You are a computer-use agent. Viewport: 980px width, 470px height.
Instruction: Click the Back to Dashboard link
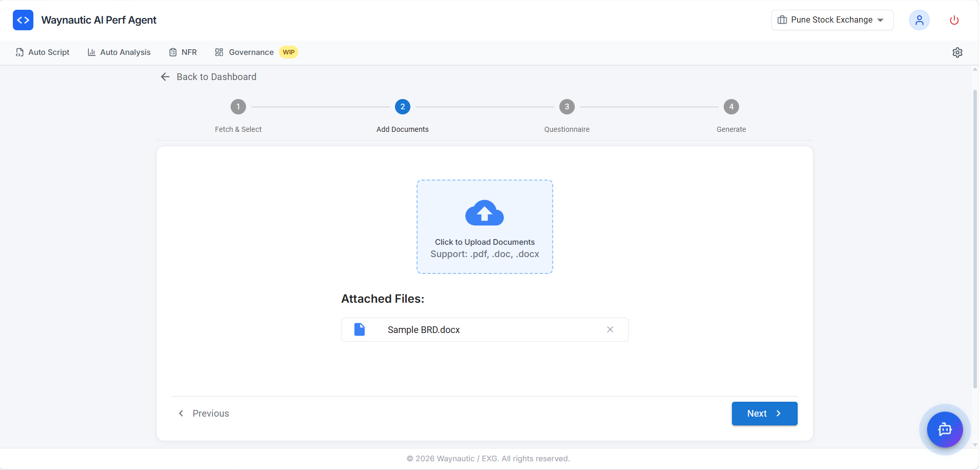216,76
